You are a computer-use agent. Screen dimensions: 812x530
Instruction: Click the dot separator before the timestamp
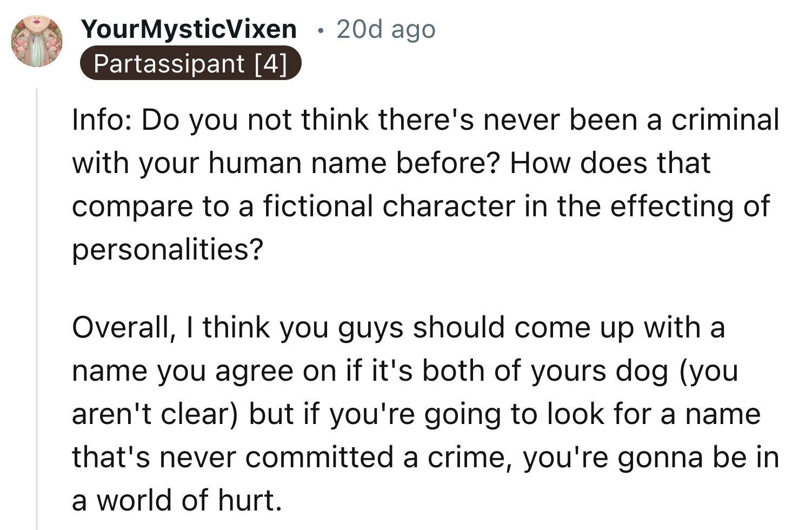pyautogui.click(x=321, y=31)
